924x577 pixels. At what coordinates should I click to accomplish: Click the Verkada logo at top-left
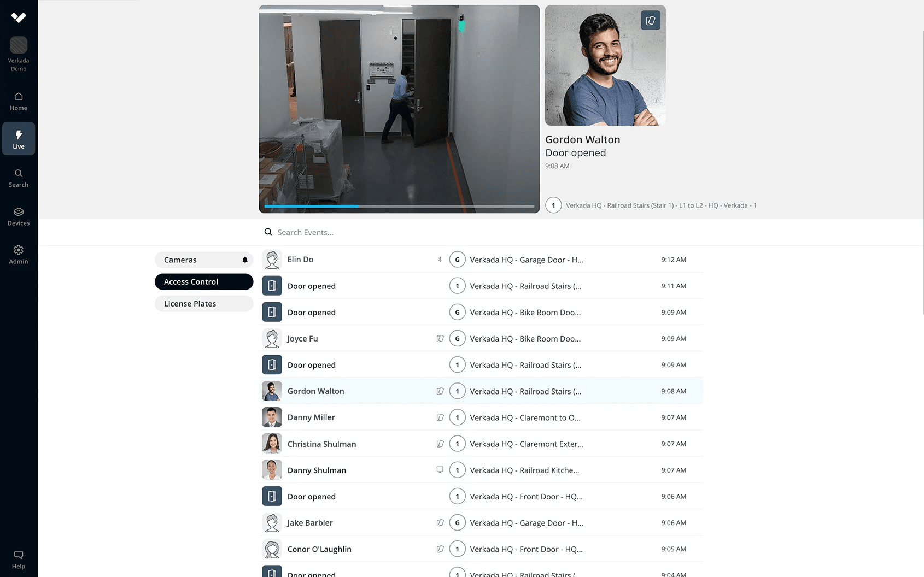19,17
